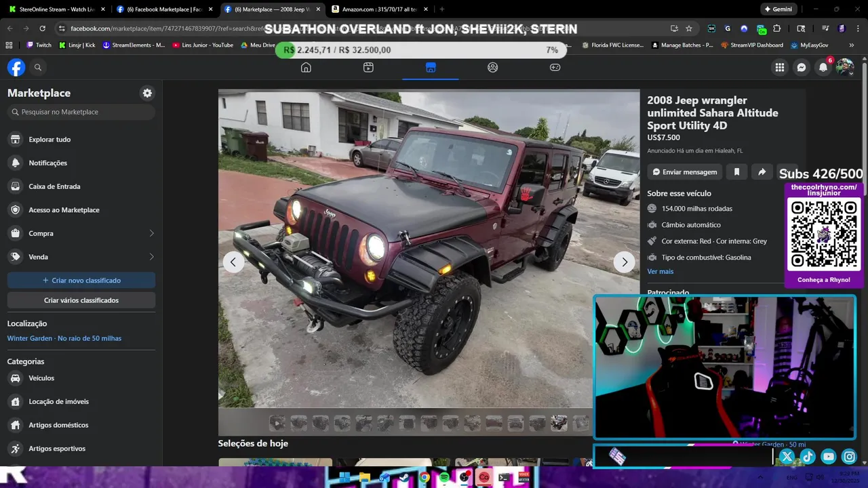Open Chrome from the taskbar
This screenshot has height=488, width=868.
[425, 477]
